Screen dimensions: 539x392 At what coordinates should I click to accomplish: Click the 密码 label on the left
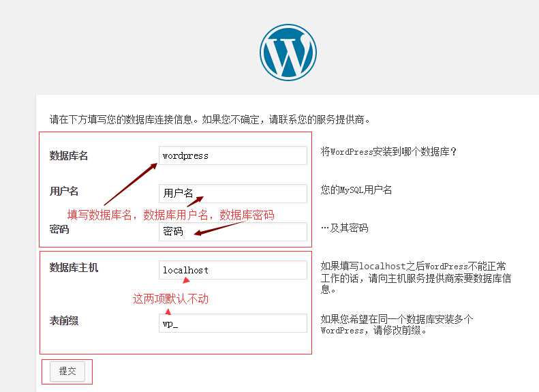tap(59, 229)
